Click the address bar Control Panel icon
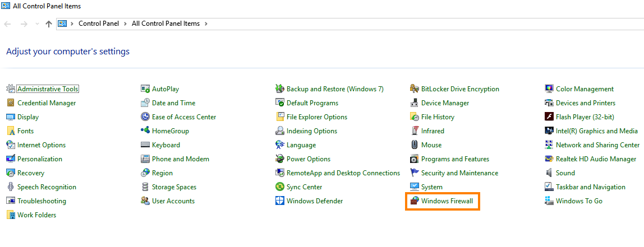 (x=62, y=24)
